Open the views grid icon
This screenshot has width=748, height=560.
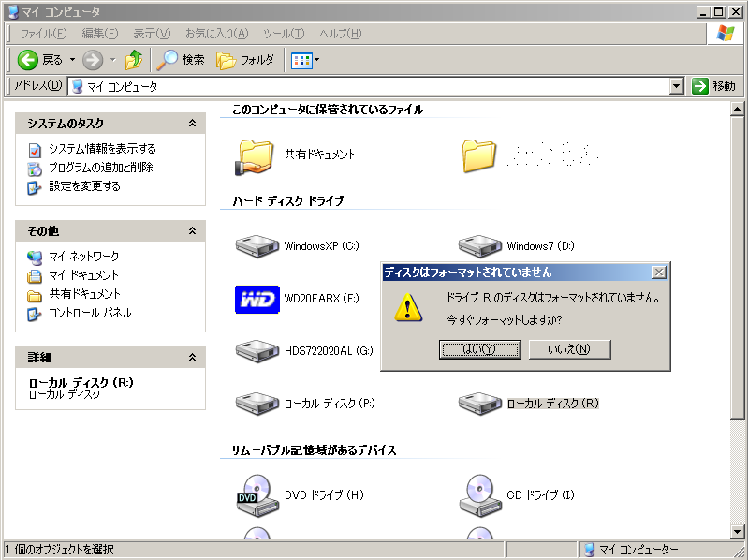(301, 60)
